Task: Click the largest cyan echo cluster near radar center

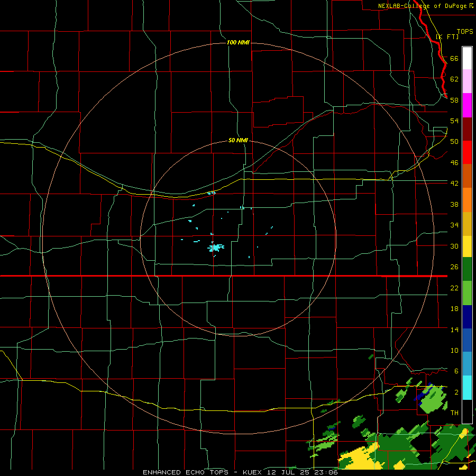Action: click(216, 248)
